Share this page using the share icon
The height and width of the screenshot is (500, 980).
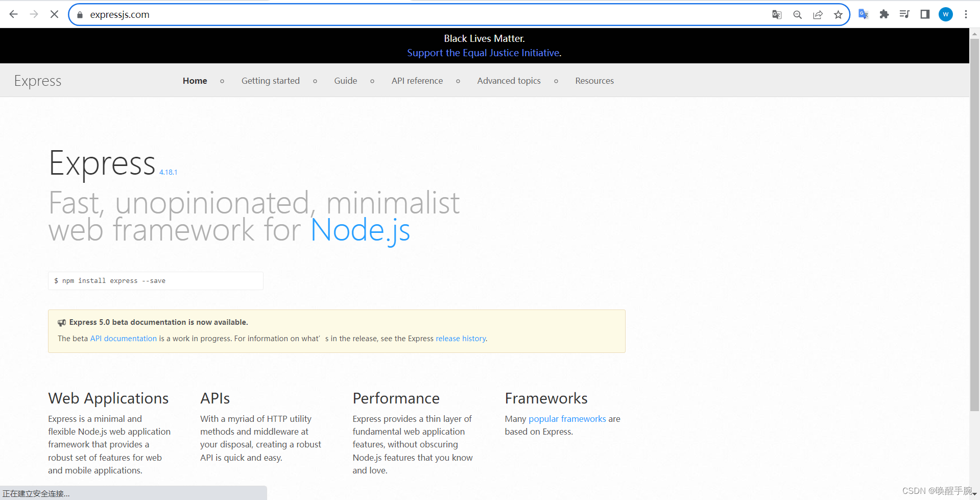pyautogui.click(x=818, y=15)
